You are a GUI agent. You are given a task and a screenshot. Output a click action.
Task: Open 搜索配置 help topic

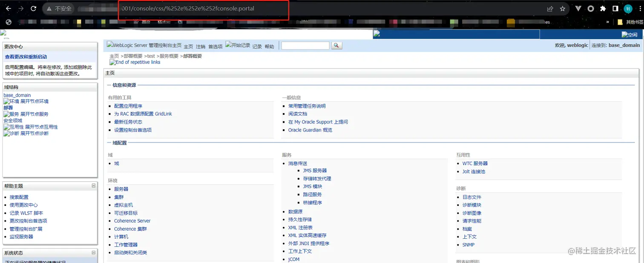click(19, 197)
